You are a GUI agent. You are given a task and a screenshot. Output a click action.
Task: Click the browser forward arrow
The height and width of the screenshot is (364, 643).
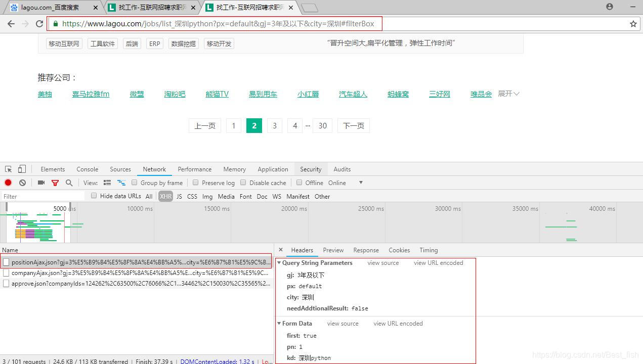pos(25,24)
